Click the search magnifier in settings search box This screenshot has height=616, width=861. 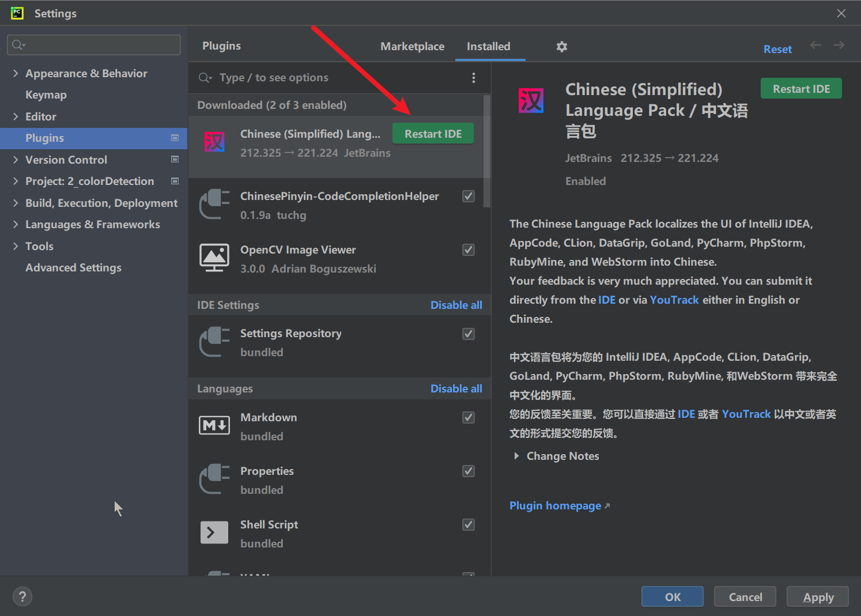point(18,45)
